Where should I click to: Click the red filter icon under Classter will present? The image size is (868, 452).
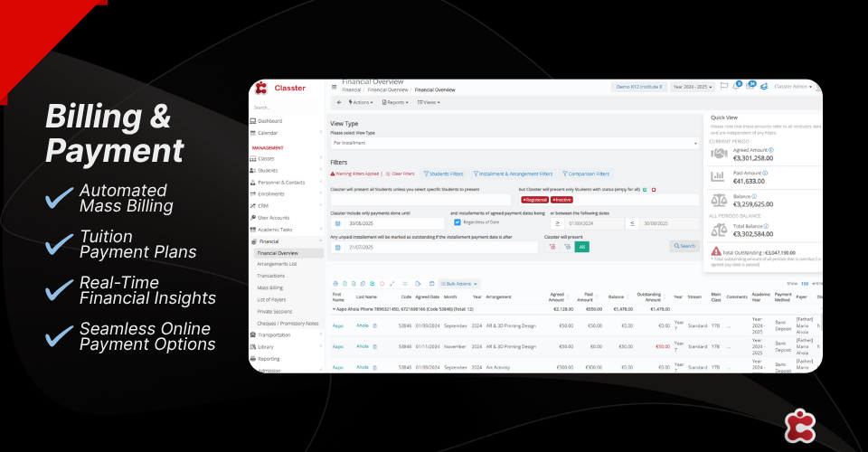tap(552, 247)
